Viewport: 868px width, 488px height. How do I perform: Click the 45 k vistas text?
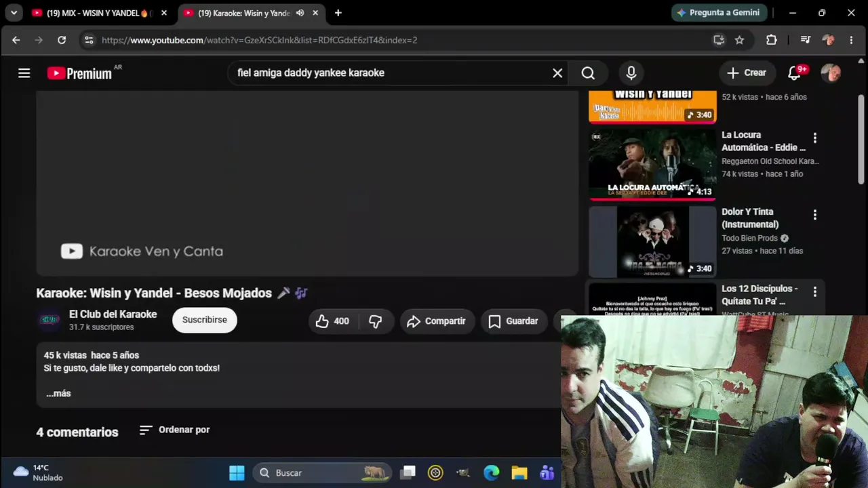point(65,355)
